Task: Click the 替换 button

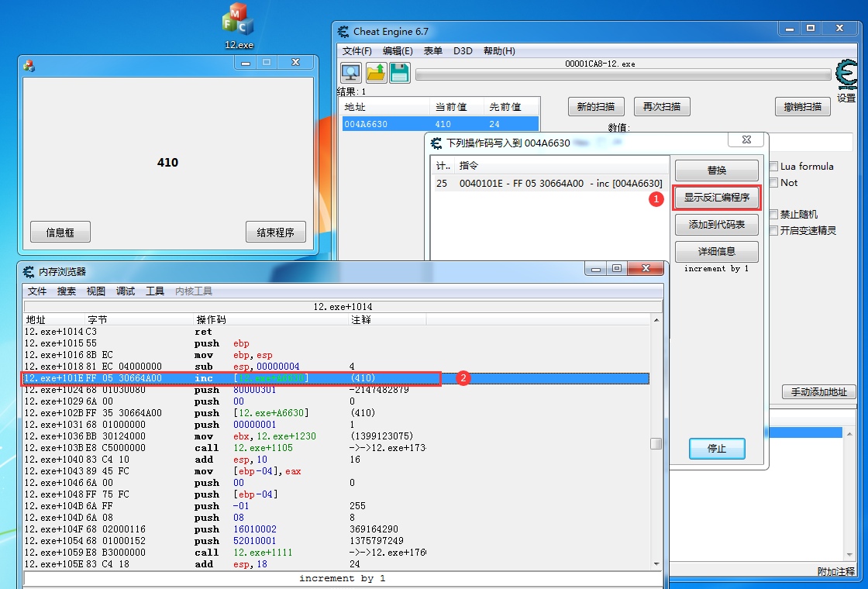Action: [717, 170]
